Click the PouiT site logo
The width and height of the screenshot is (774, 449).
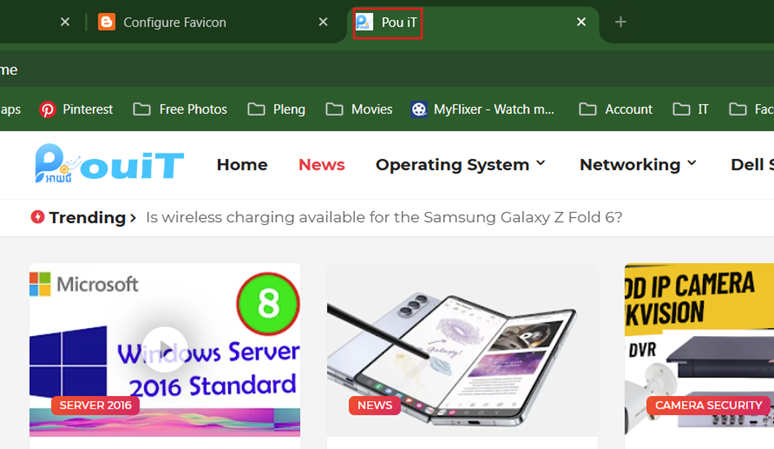tap(109, 164)
